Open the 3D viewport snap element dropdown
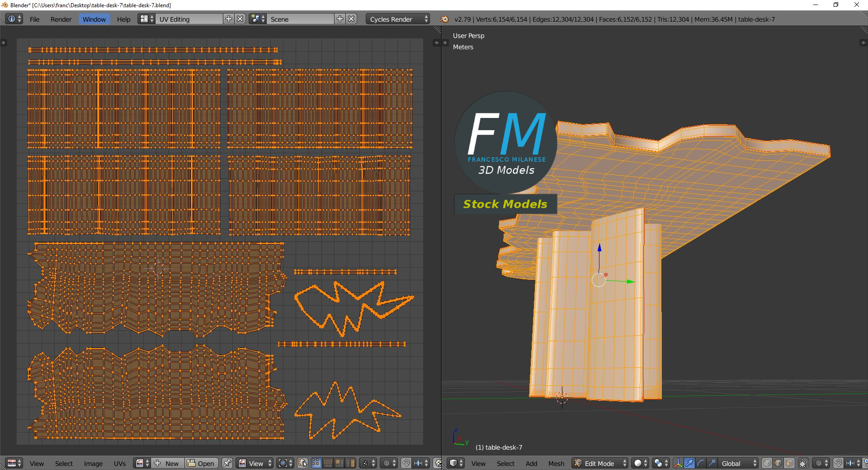Screen dimensions: 868x470 853,463
